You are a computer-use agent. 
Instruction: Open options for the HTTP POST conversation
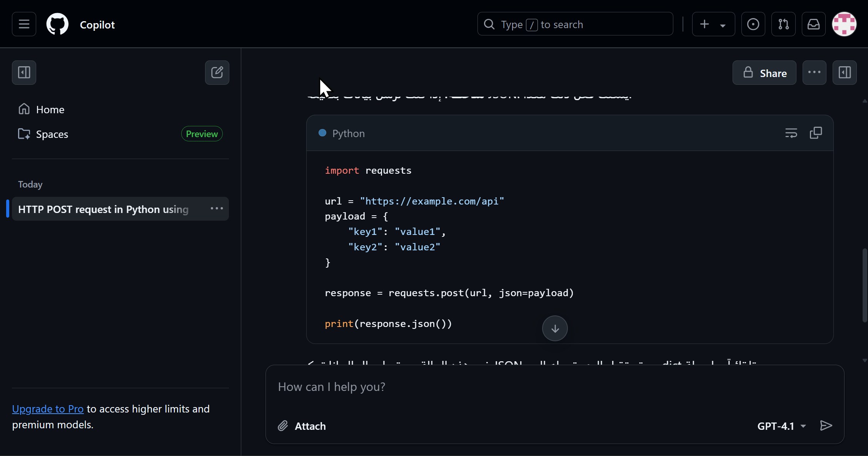click(217, 208)
